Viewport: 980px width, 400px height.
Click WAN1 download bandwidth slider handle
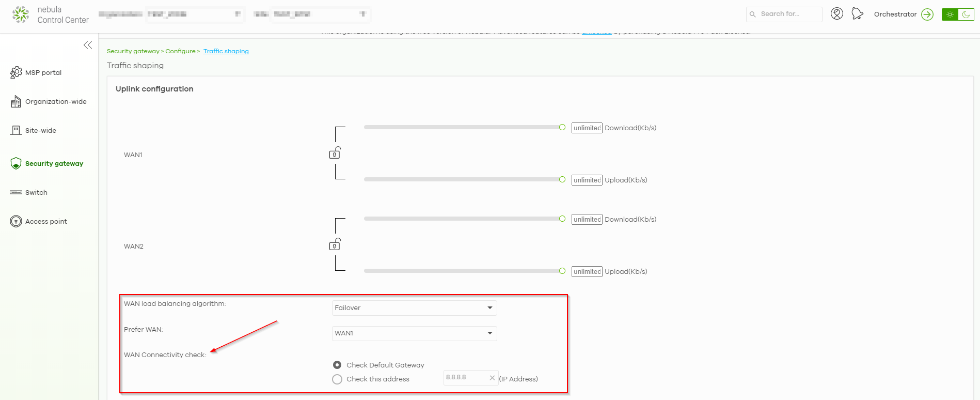point(562,127)
